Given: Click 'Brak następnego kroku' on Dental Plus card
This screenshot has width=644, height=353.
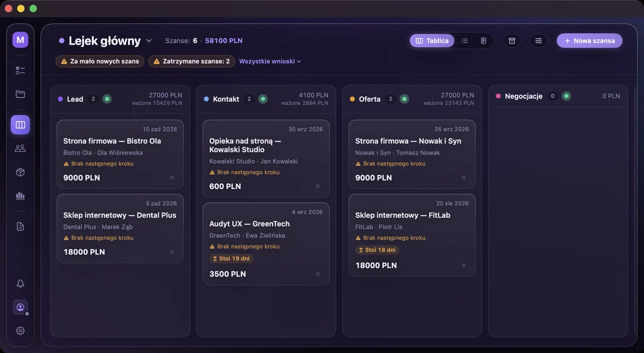Looking at the screenshot, I should 98,238.
